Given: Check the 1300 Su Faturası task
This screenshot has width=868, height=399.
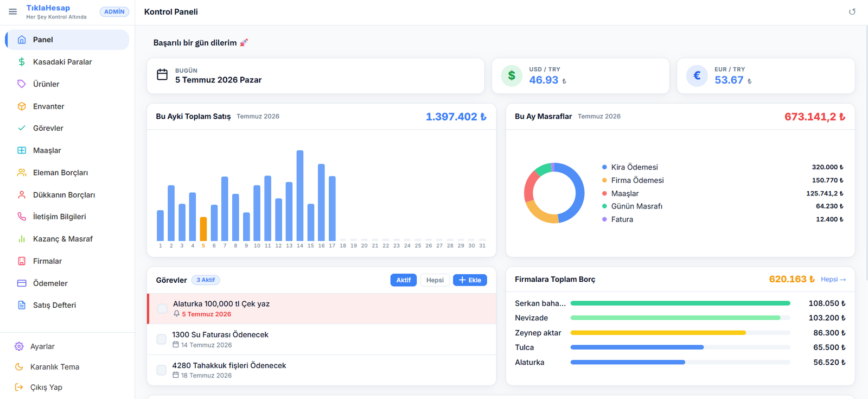Looking at the screenshot, I should click(x=162, y=339).
